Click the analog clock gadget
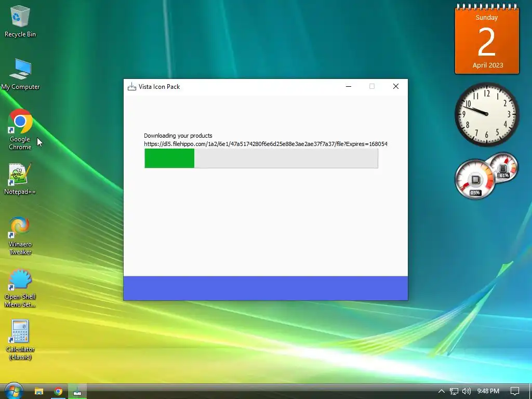The width and height of the screenshot is (532, 399). tap(486, 114)
